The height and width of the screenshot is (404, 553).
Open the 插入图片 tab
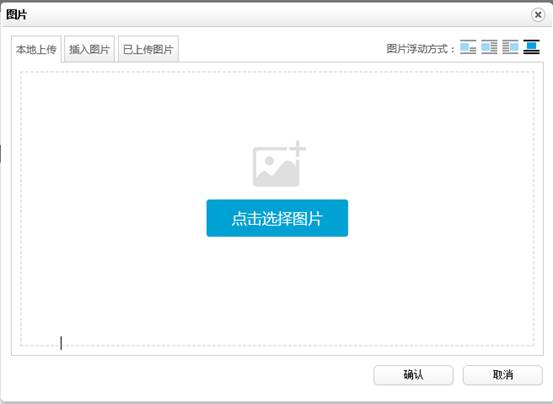90,49
